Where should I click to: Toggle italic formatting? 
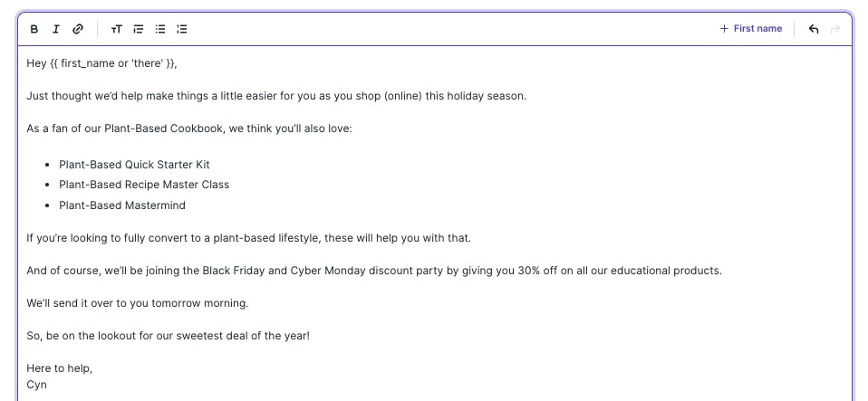click(x=55, y=29)
